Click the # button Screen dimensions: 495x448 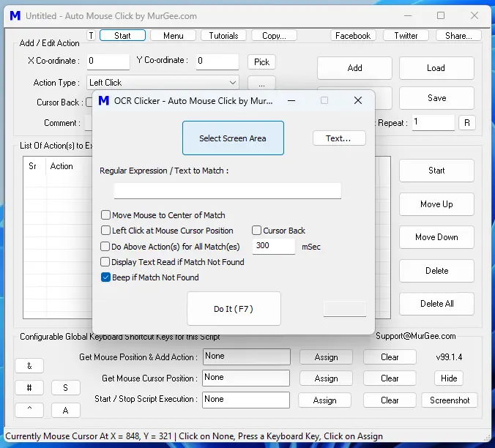29,388
